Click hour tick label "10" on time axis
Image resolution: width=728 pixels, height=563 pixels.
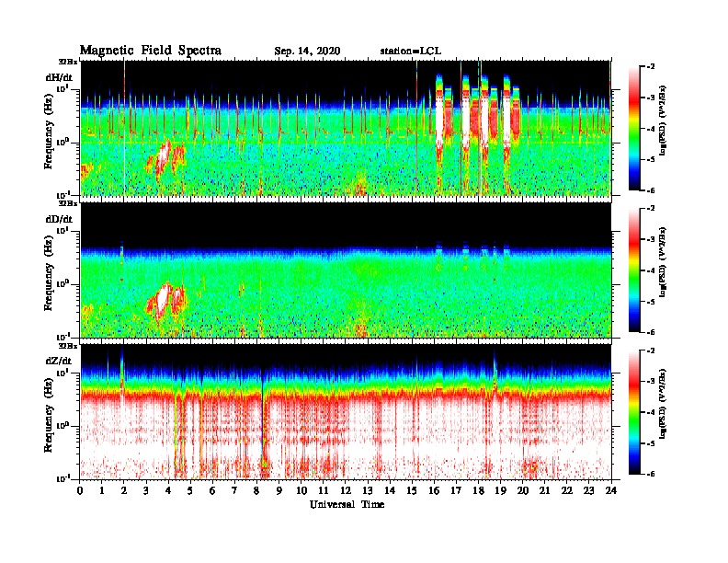click(301, 491)
